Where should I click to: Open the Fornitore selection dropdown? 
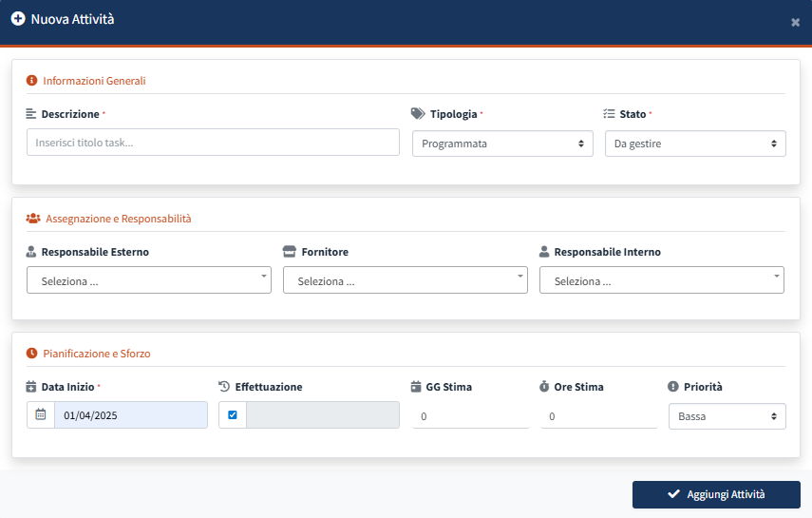tap(405, 280)
